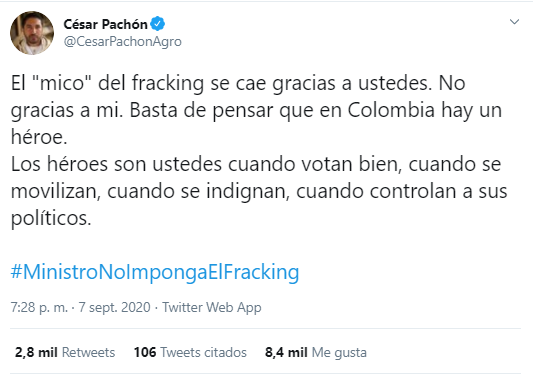
Task: Click the word "mico" in the tweet
Action: (62, 83)
